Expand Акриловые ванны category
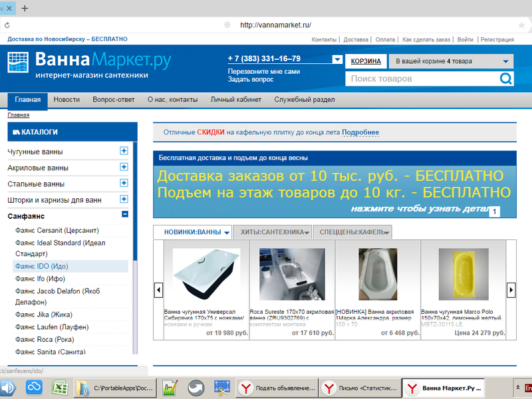This screenshot has width=532, height=399. (x=124, y=167)
